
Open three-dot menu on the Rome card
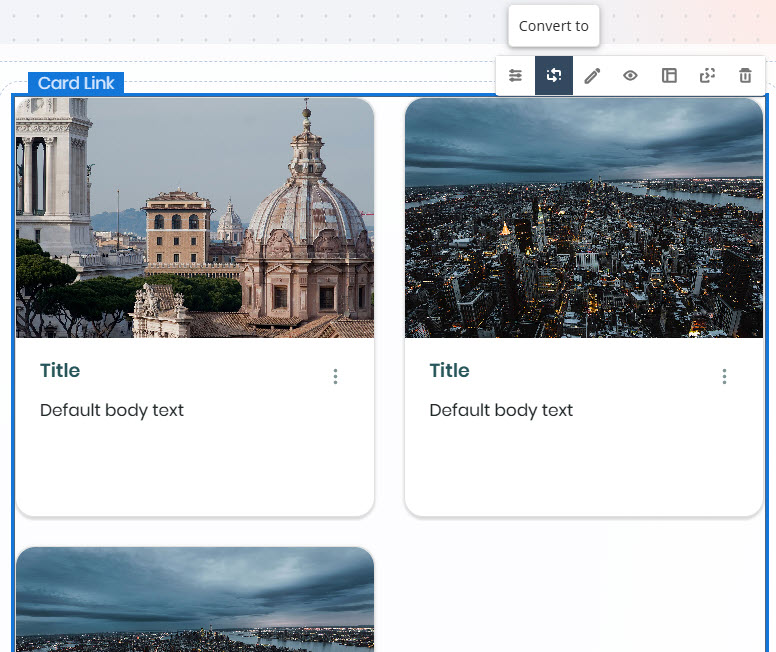[x=335, y=376]
